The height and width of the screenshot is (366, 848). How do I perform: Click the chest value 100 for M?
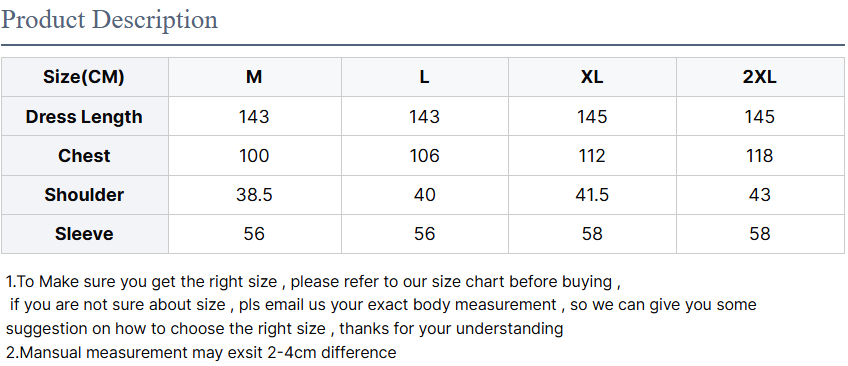tap(254, 156)
